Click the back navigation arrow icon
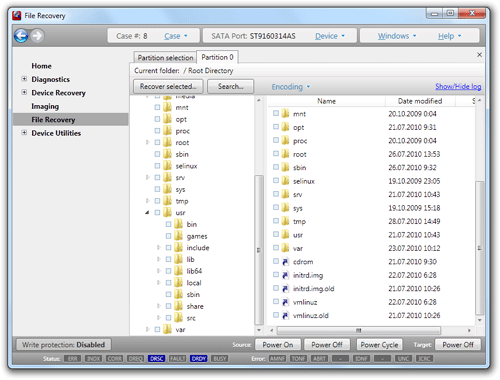The image size is (500, 380). (x=21, y=36)
